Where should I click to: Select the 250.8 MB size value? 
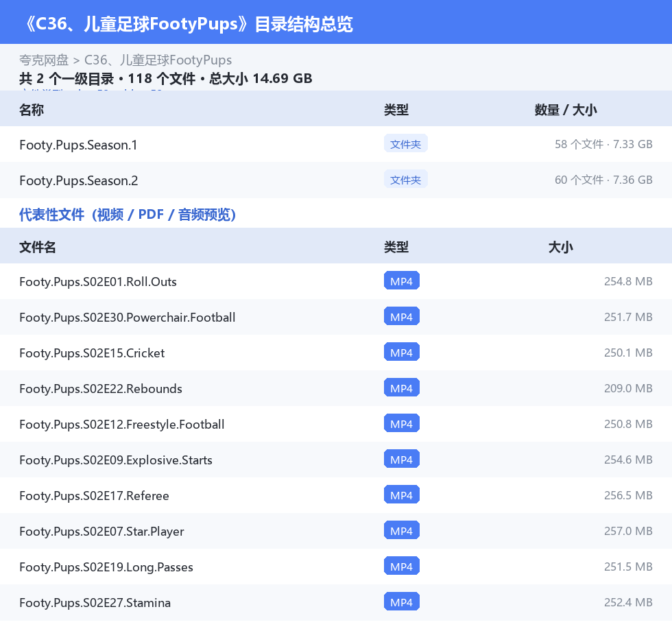[x=628, y=423]
